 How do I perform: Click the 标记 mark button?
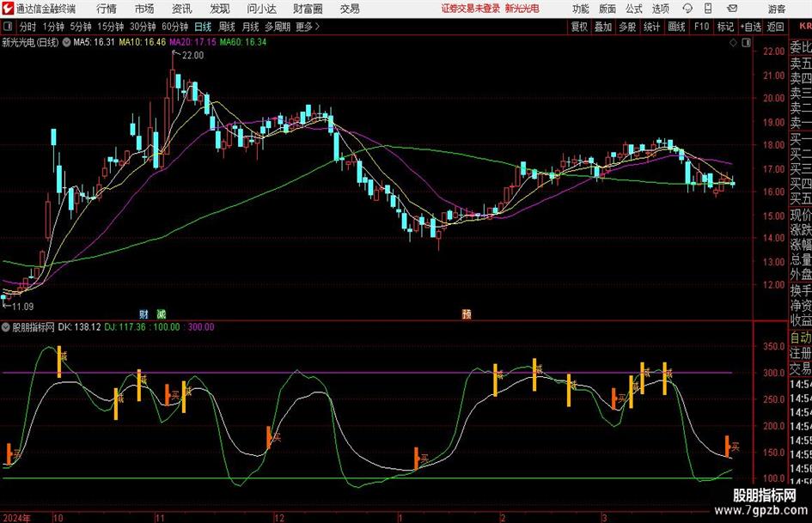[x=725, y=27]
